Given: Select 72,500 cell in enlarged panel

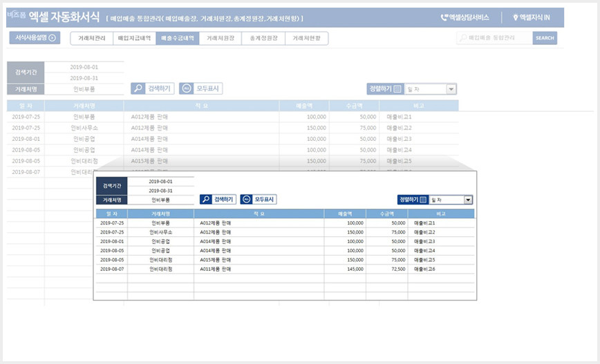Looking at the screenshot, I should point(387,269).
